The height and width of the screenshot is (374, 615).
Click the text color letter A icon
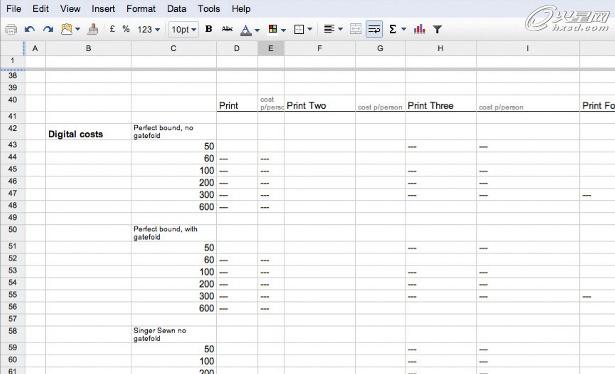246,30
